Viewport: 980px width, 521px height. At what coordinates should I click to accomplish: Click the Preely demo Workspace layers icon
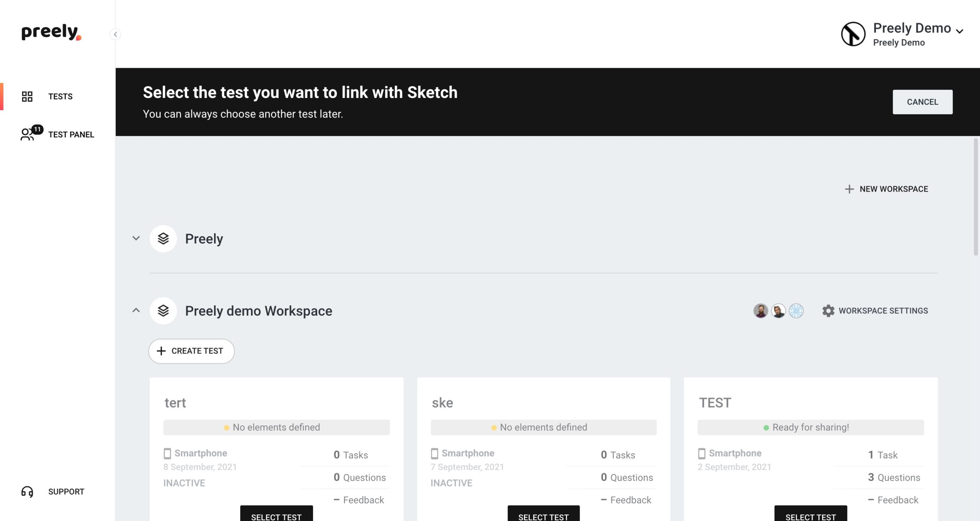point(163,311)
